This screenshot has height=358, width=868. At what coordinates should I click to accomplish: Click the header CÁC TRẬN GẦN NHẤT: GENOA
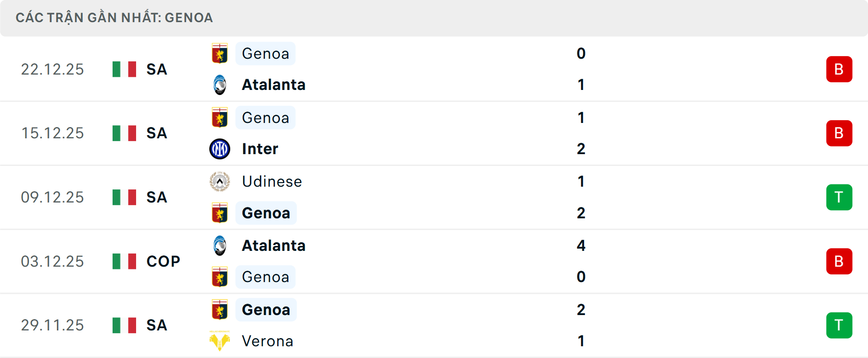click(113, 18)
